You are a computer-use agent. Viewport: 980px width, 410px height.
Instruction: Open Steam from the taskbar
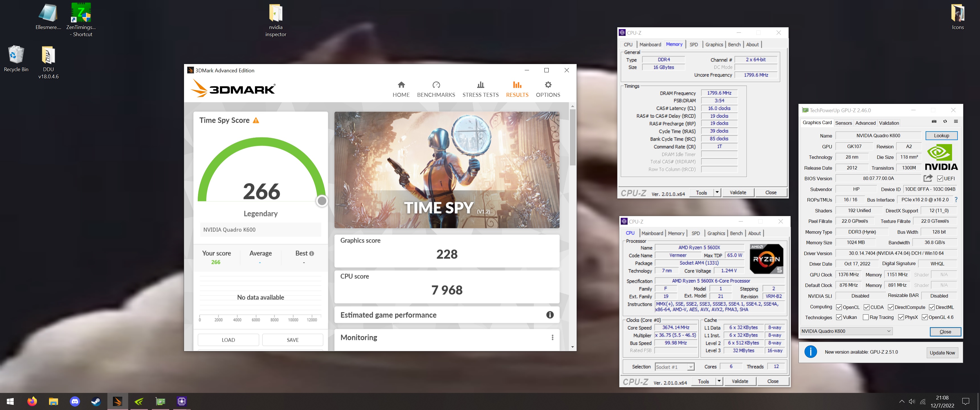click(x=96, y=401)
